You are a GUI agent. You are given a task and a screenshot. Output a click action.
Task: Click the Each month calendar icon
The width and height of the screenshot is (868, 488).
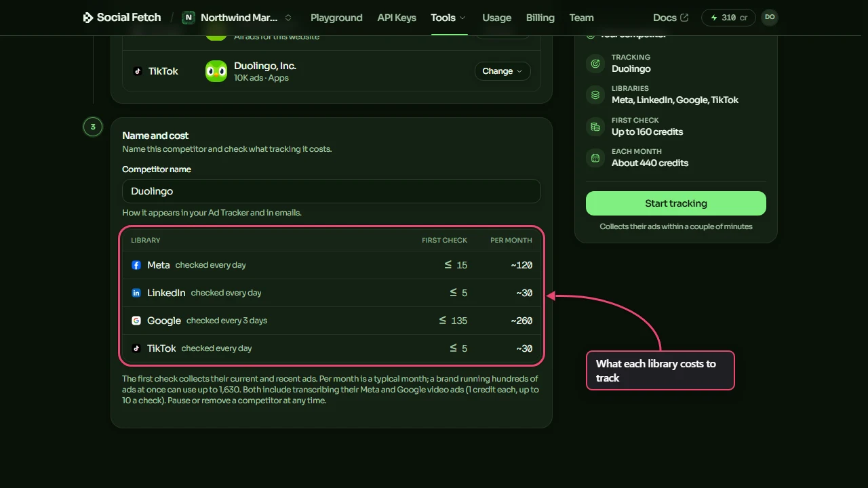tap(595, 158)
